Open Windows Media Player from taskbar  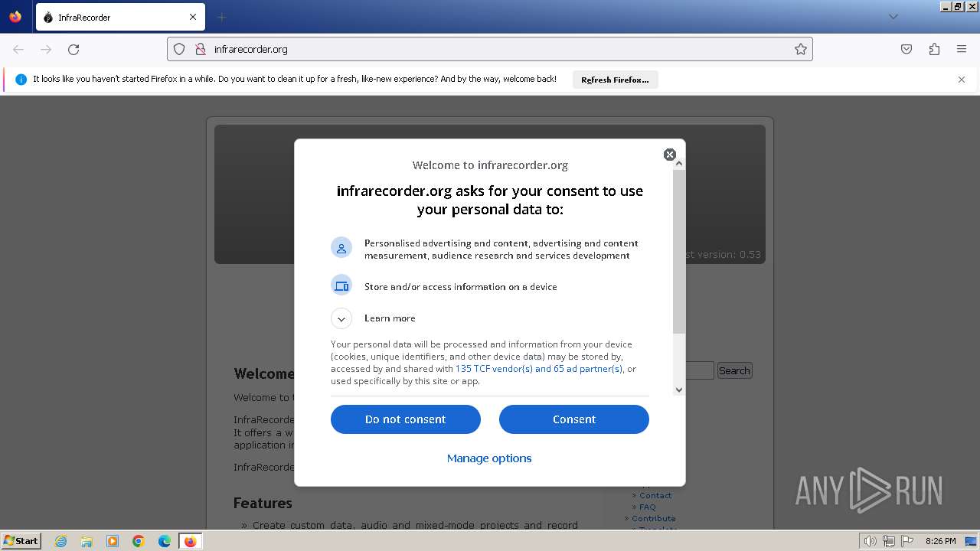click(x=113, y=541)
